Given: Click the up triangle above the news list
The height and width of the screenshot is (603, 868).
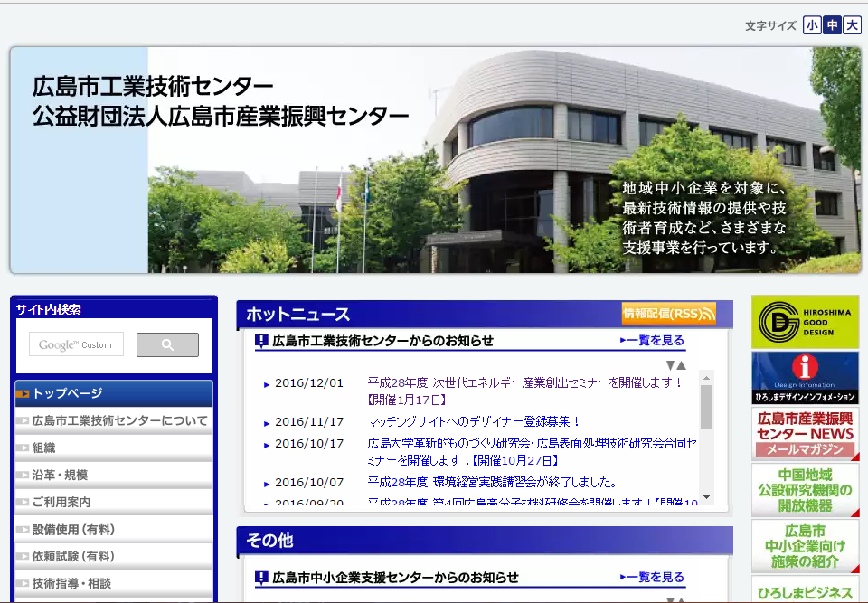Looking at the screenshot, I should 682,365.
